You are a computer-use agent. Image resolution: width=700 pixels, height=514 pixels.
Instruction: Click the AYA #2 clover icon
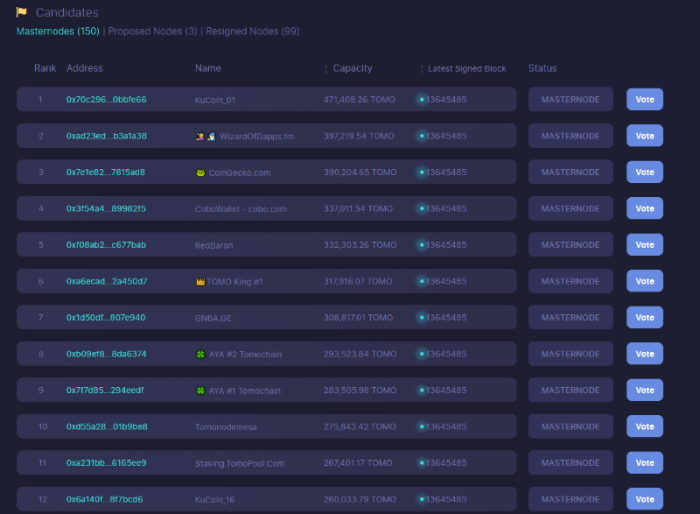200,354
